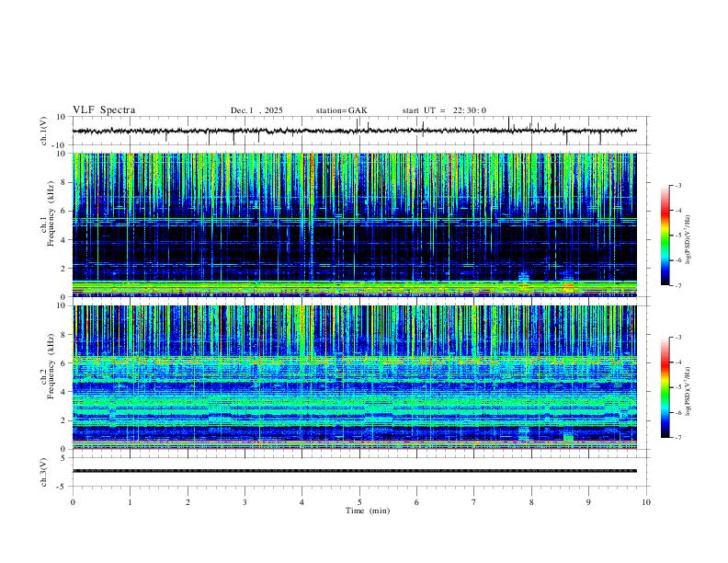728x563 pixels.
Task: Click the 'station=GAK' label
Action: coord(341,110)
